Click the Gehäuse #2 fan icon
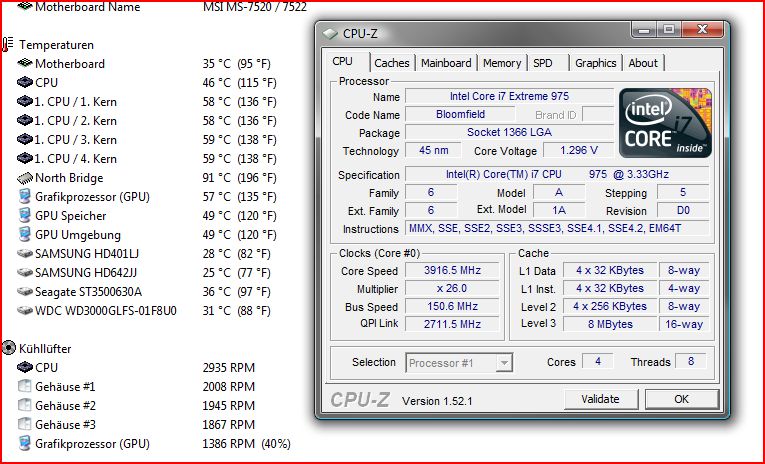765x464 pixels. 24,405
